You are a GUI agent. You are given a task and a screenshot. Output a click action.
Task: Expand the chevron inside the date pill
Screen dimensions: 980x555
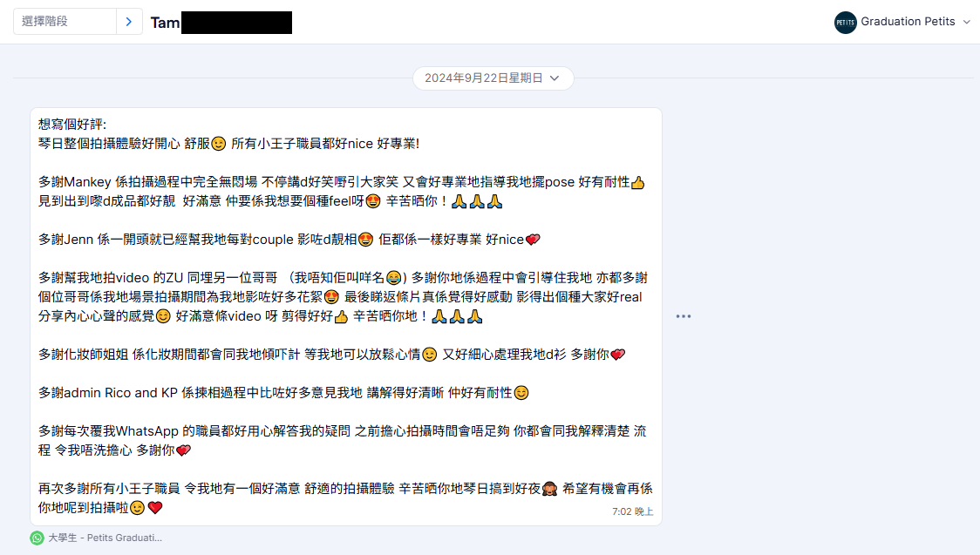(x=555, y=78)
